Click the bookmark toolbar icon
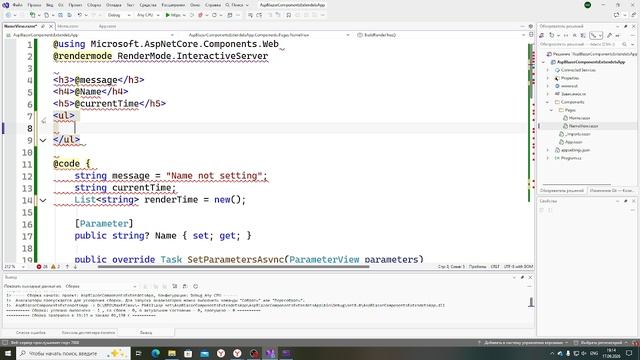Screen dimensions: 640x360 coord(289,15)
